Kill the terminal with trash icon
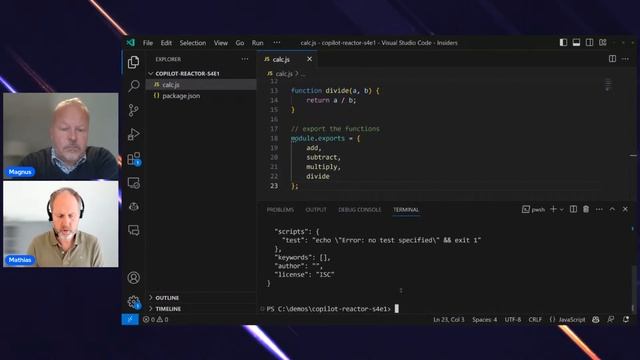The width and height of the screenshot is (640, 360). pos(586,209)
